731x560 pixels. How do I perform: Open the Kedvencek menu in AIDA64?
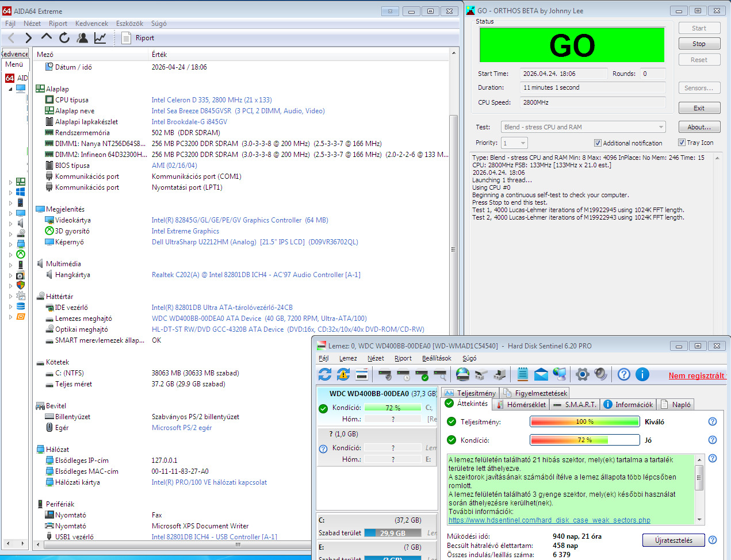(x=91, y=24)
